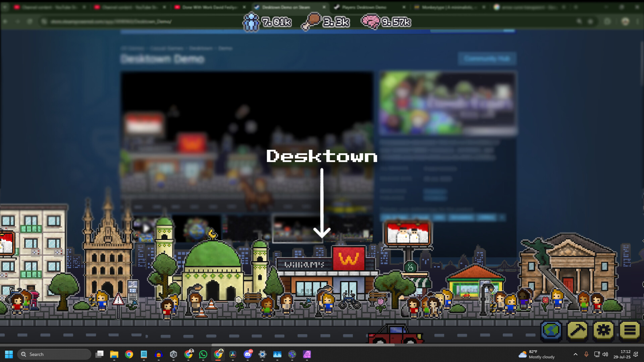Toggle the microphone icon in the tray
Image resolution: width=644 pixels, height=362 pixels.
(586, 354)
